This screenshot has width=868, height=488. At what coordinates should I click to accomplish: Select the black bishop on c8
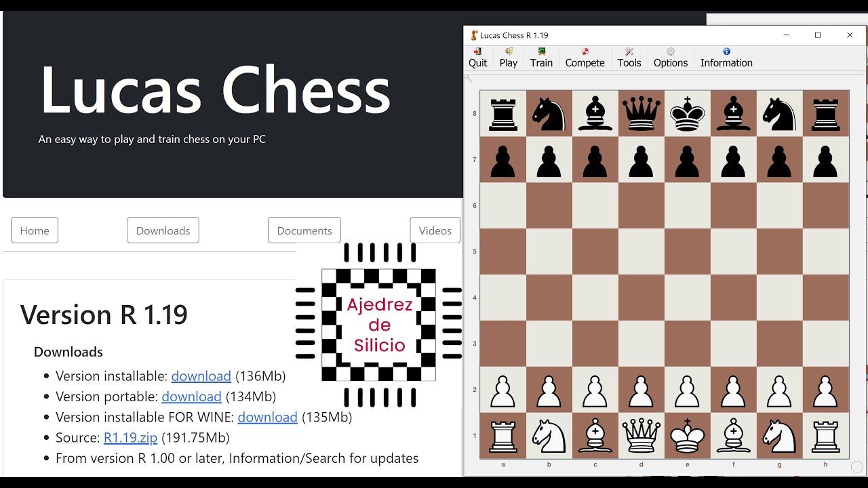click(595, 113)
